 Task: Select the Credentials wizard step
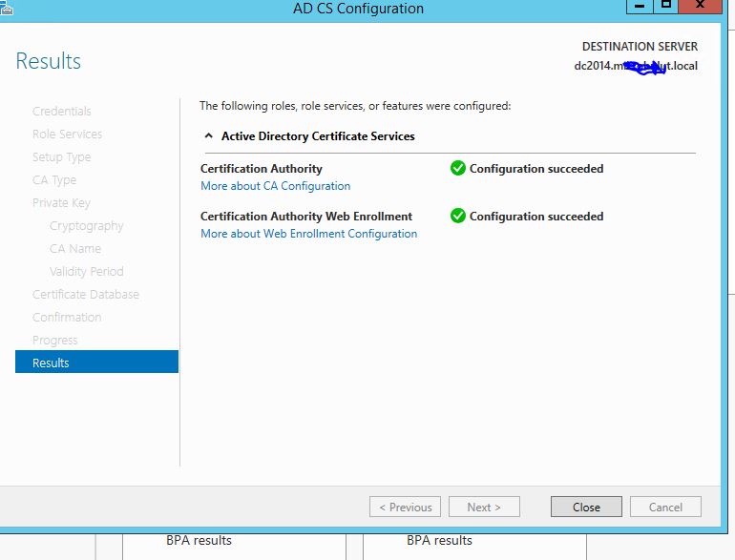click(62, 111)
